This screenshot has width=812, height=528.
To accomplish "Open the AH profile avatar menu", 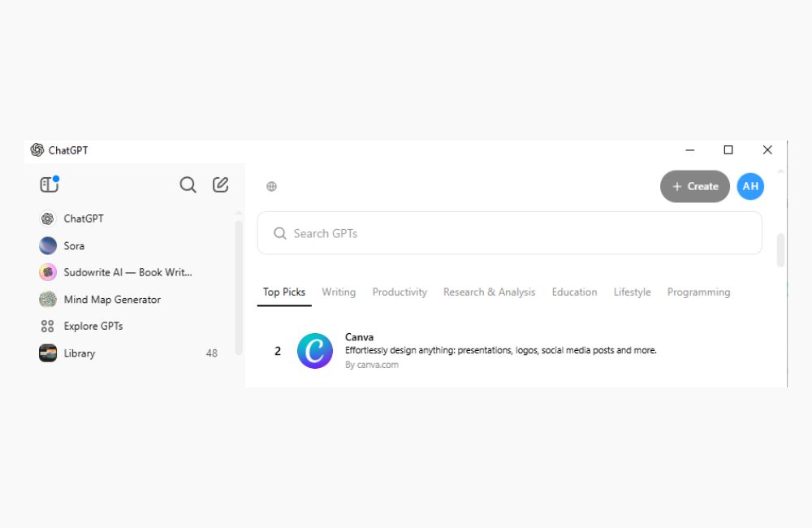I will [x=750, y=187].
